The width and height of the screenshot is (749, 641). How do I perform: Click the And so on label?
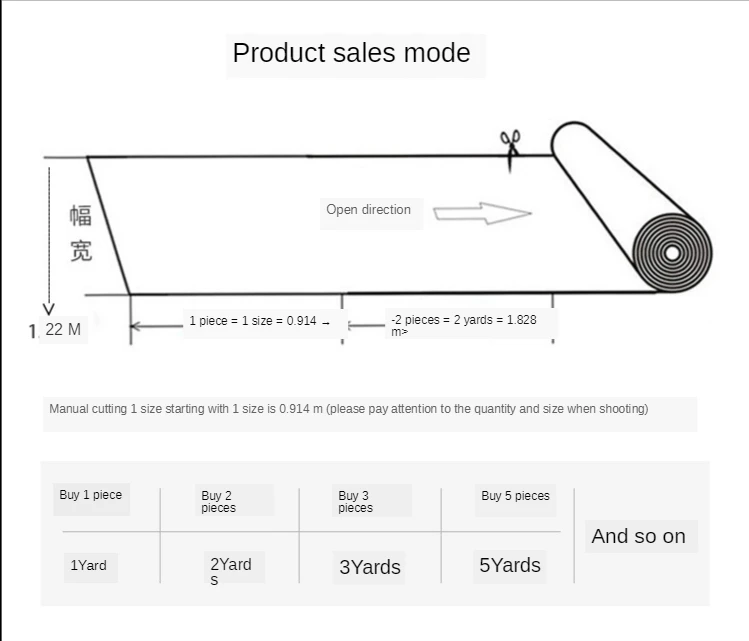tap(639, 536)
